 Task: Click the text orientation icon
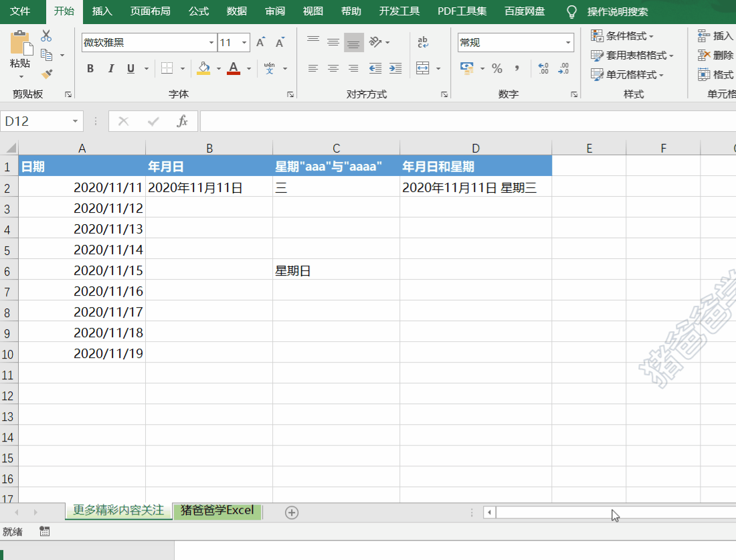[x=375, y=42]
